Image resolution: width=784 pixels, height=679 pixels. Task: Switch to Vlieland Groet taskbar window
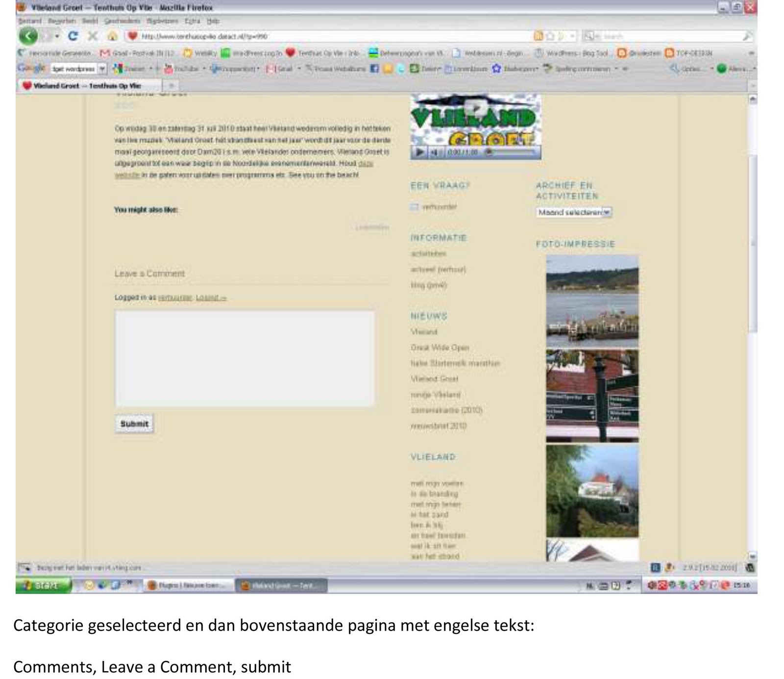click(x=281, y=585)
